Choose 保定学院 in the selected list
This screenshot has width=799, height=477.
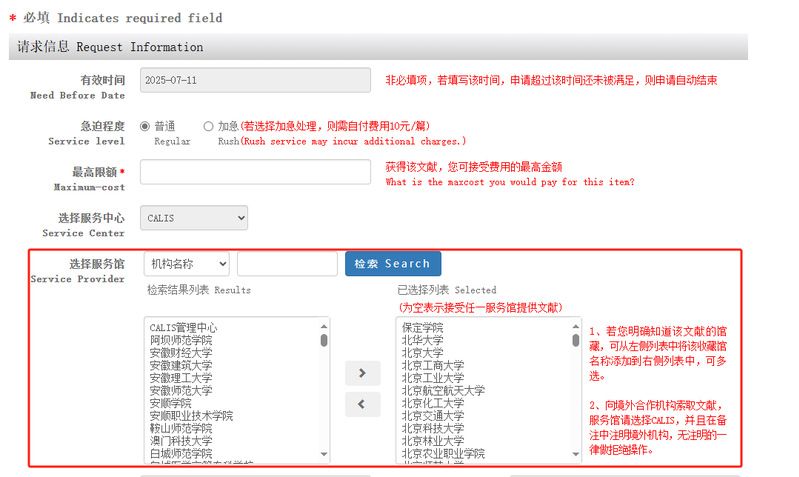tap(422, 328)
